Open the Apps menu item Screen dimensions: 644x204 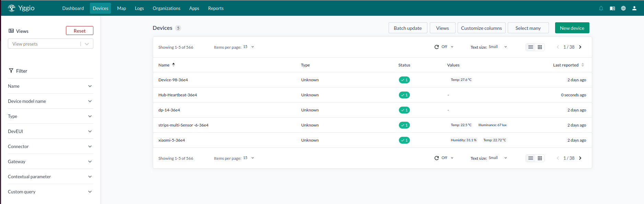point(194,8)
